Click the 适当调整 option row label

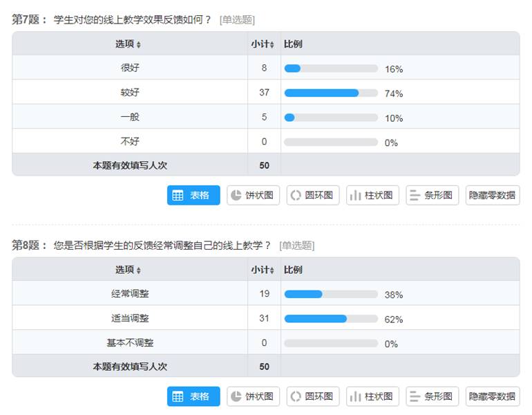pos(130,318)
